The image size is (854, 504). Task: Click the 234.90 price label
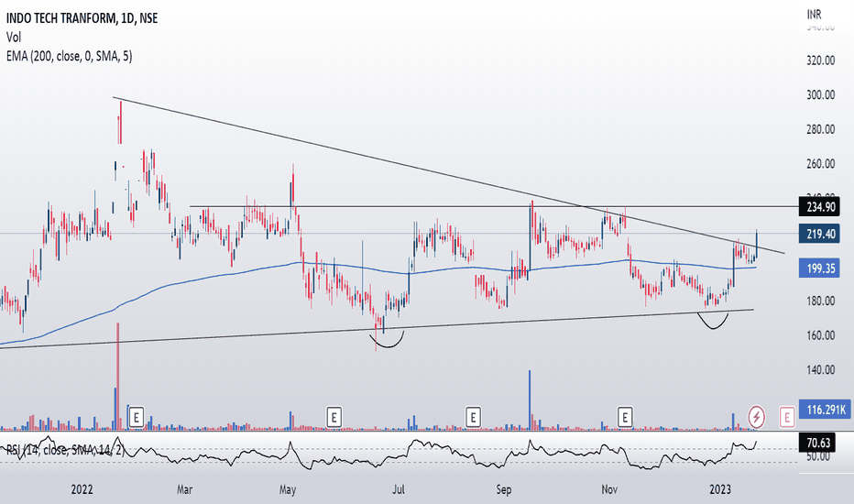820,207
